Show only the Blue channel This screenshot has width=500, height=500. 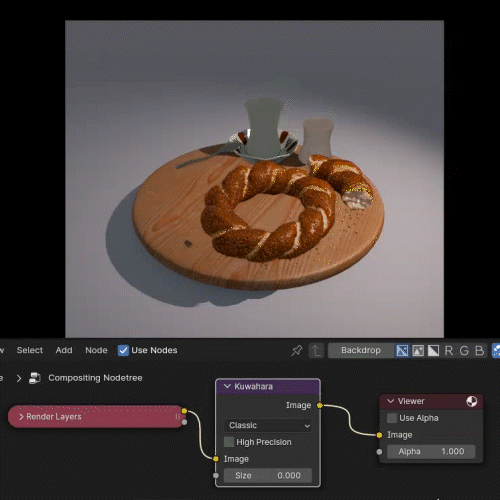coord(479,350)
